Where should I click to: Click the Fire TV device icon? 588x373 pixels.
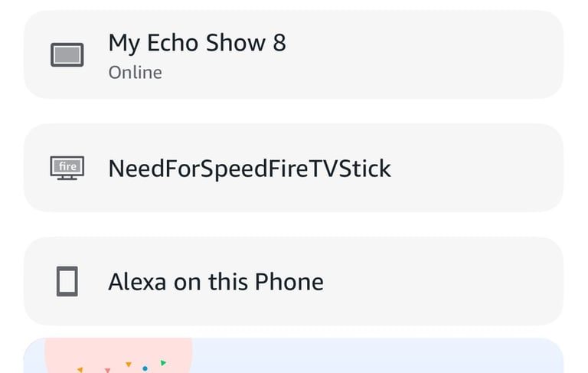click(67, 168)
